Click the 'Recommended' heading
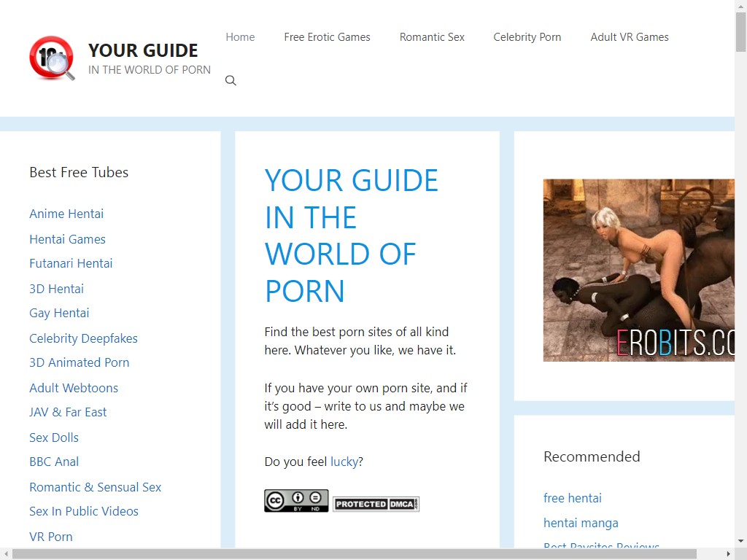This screenshot has height=560, width=747. click(592, 456)
